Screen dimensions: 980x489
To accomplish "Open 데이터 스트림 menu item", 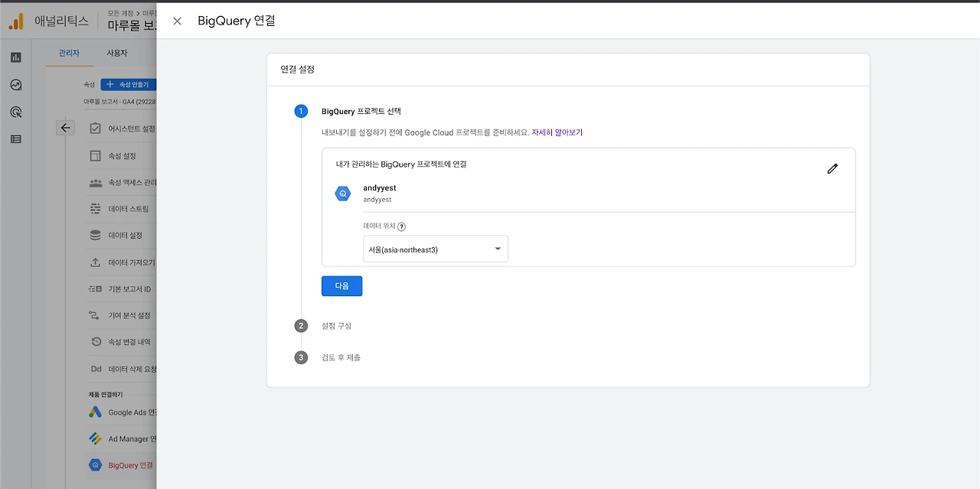I will pyautogui.click(x=120, y=209).
